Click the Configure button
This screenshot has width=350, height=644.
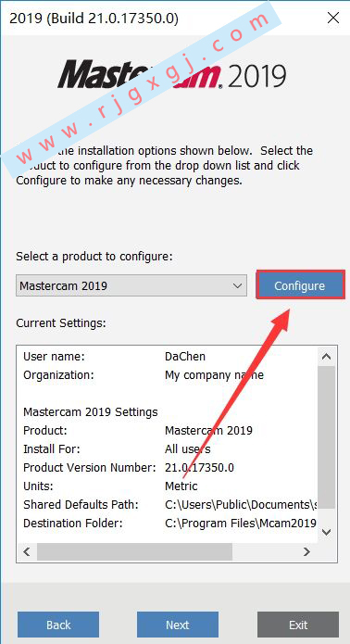coord(300,285)
